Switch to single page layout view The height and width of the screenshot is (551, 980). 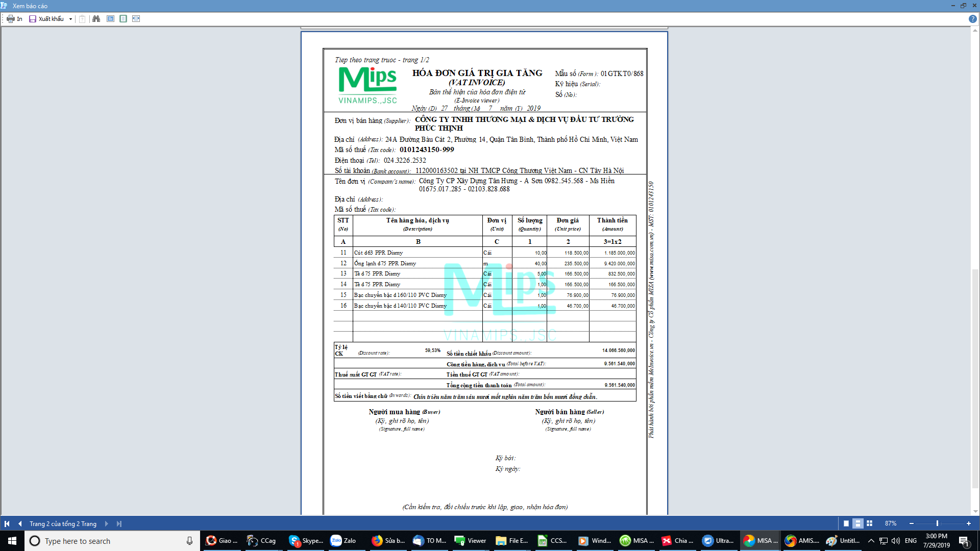pos(846,523)
